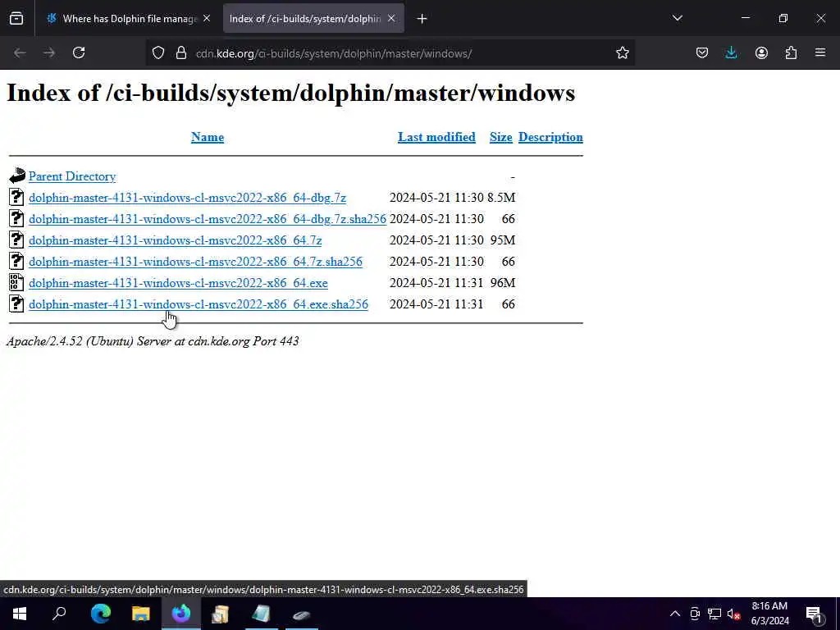Open the Downloads panel arrow icon

point(731,53)
